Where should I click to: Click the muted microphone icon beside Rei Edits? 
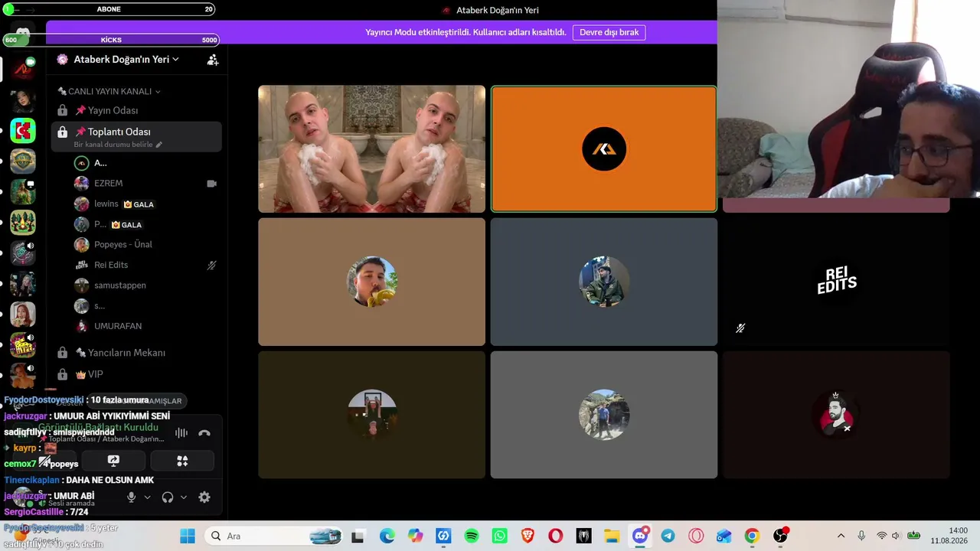coord(211,266)
